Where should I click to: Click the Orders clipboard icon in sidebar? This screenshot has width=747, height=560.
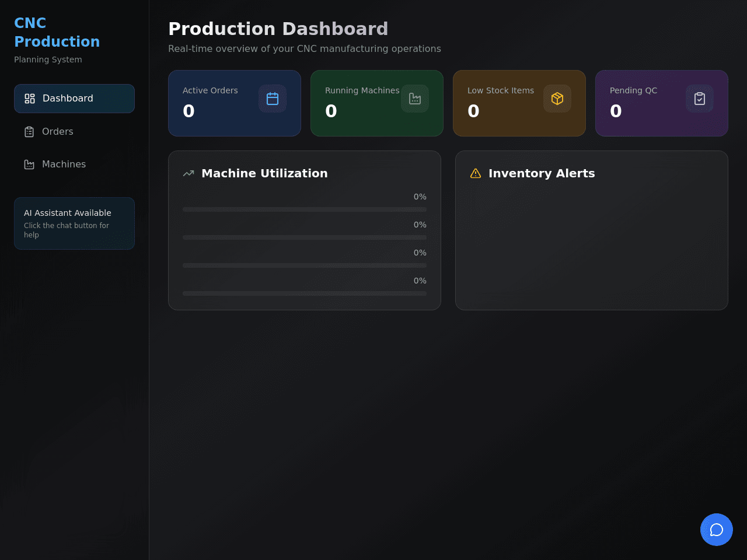pos(29,132)
